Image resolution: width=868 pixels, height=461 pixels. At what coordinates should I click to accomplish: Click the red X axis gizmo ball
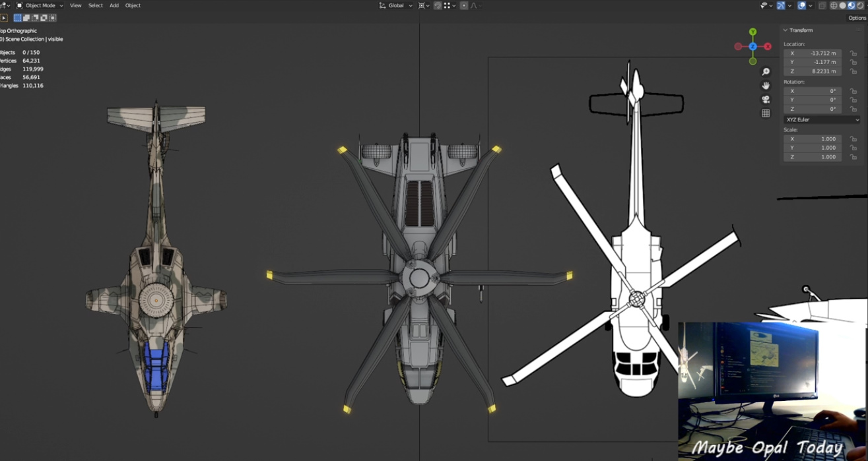click(x=767, y=46)
